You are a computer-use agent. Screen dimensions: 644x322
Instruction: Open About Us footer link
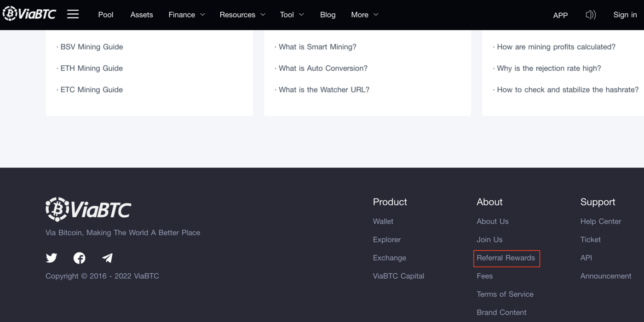coord(493,221)
